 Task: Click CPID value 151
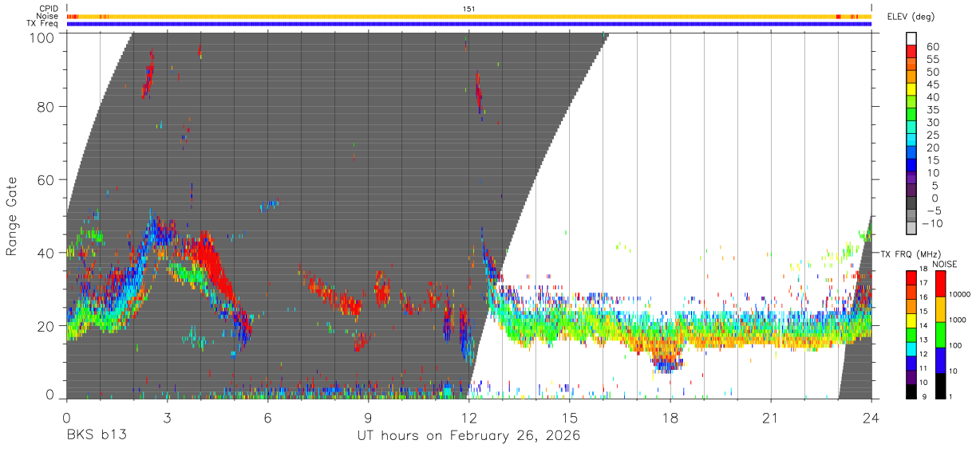coord(468,8)
